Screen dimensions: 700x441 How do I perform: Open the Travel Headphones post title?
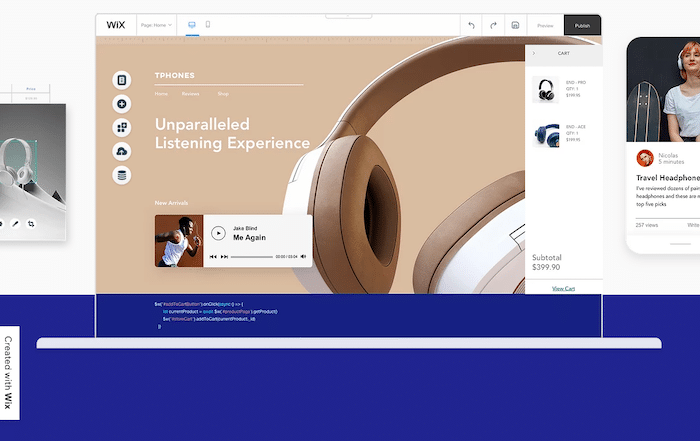(668, 178)
